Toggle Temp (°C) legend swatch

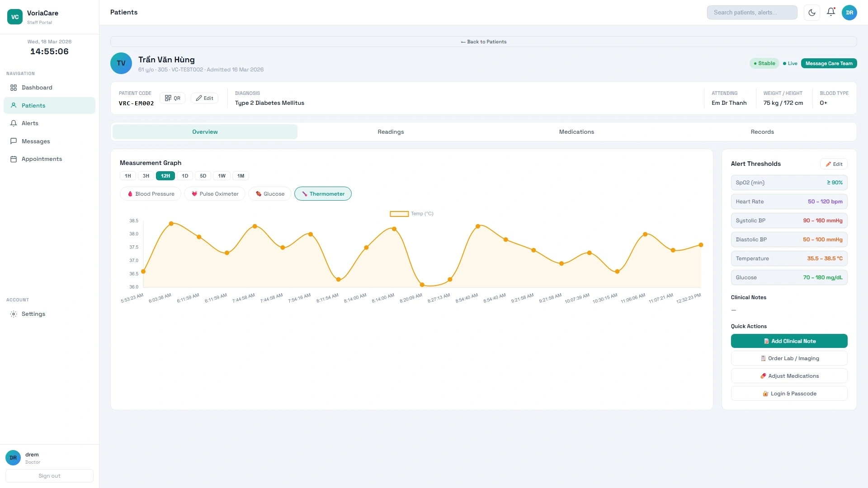click(x=399, y=214)
